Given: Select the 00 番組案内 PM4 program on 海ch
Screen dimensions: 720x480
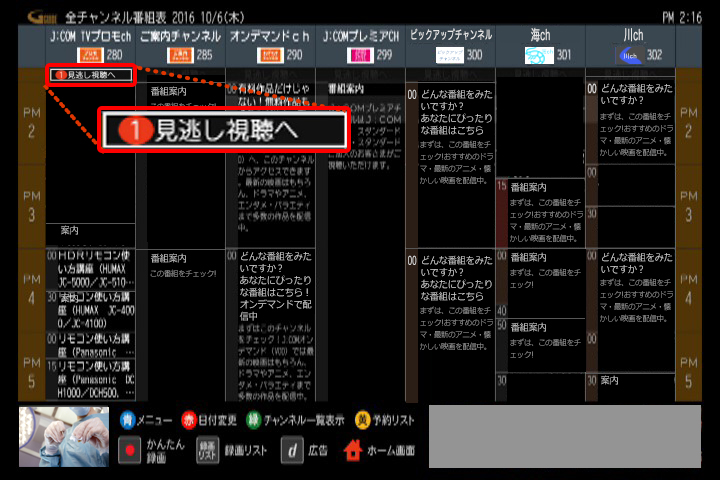Looking at the screenshot, I should (x=540, y=283).
